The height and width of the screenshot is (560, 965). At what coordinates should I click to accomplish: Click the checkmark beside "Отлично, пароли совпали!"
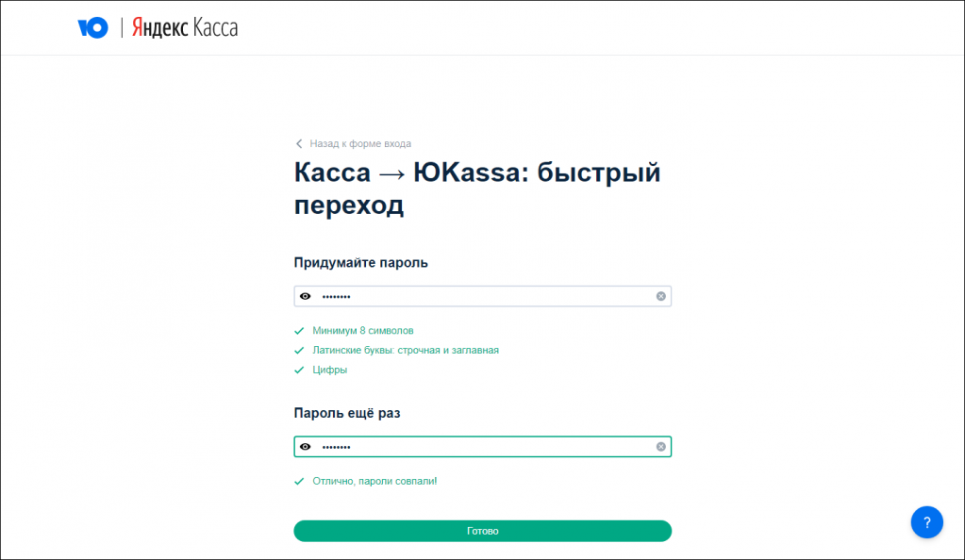[x=299, y=482]
